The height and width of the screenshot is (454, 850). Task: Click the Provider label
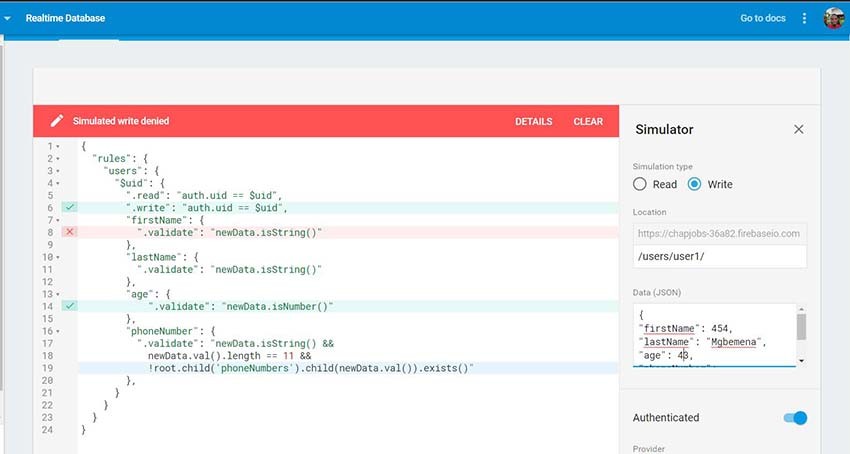(x=648, y=449)
